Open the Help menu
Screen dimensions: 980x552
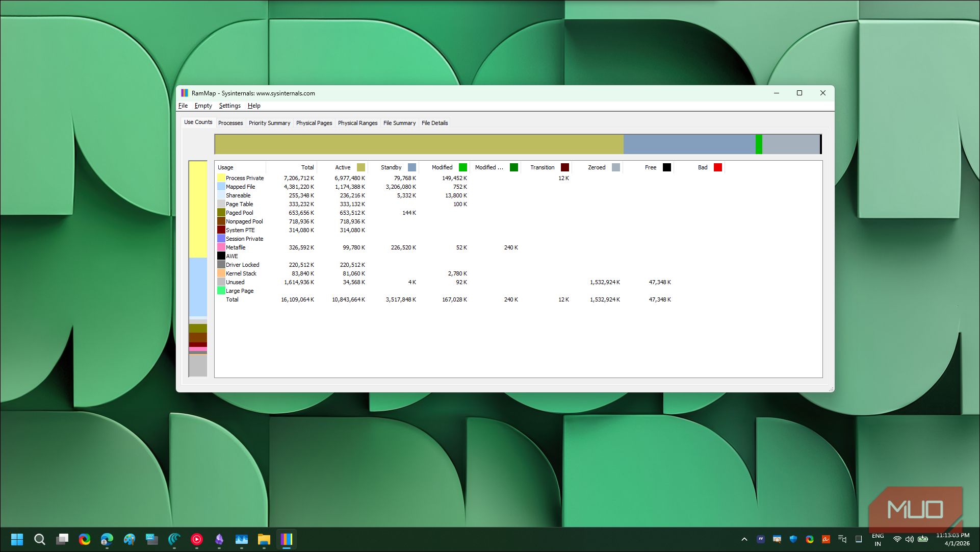coord(254,106)
